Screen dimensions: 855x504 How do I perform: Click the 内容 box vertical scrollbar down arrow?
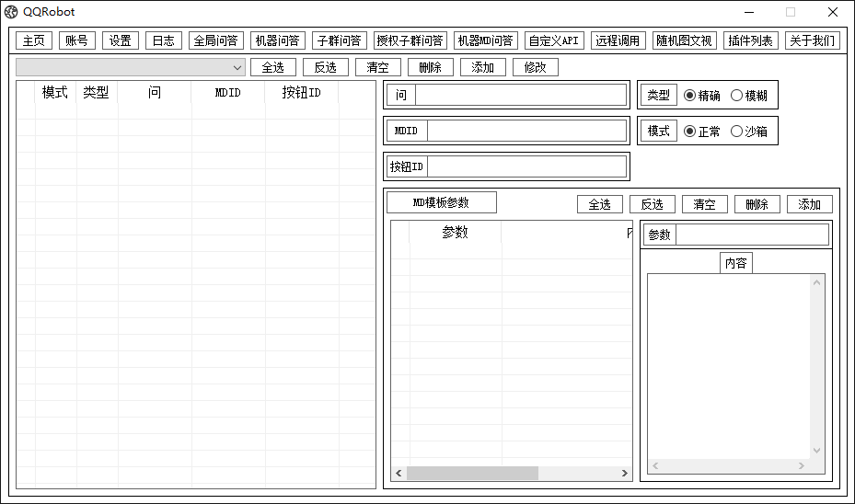816,451
